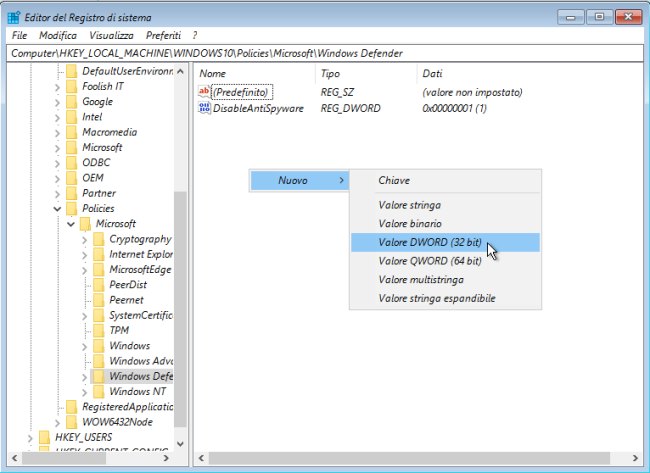Click the OEM folder icon

click(x=71, y=178)
